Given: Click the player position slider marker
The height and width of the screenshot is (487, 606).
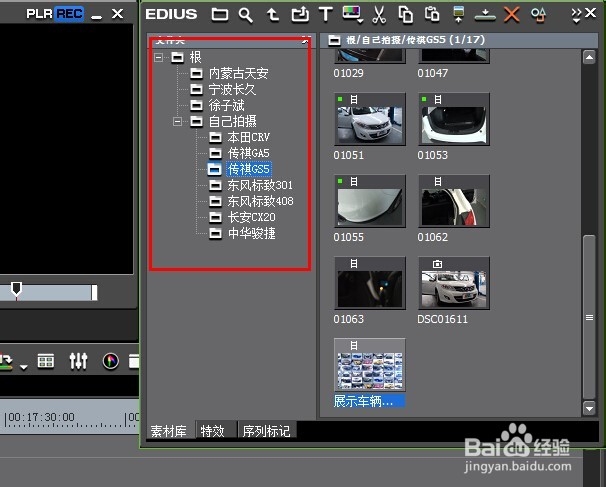Looking at the screenshot, I should 16,290.
